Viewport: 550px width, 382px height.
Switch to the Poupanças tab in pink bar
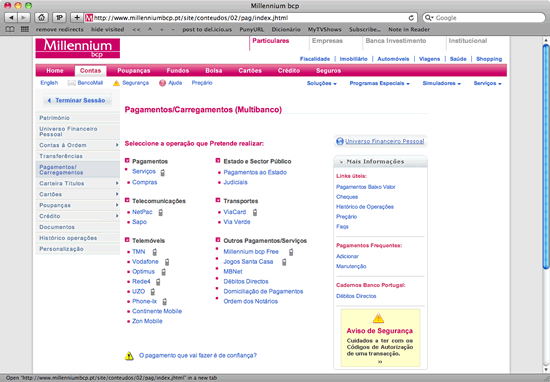click(134, 71)
